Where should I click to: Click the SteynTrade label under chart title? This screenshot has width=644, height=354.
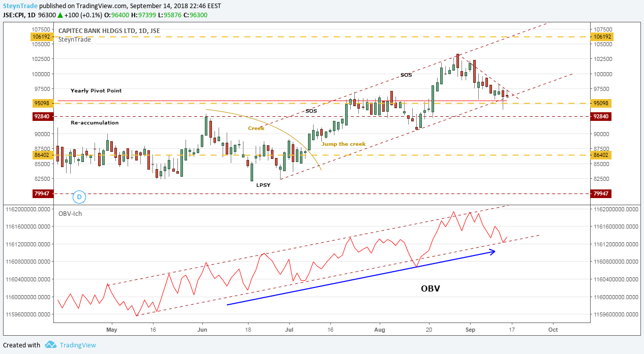point(75,39)
